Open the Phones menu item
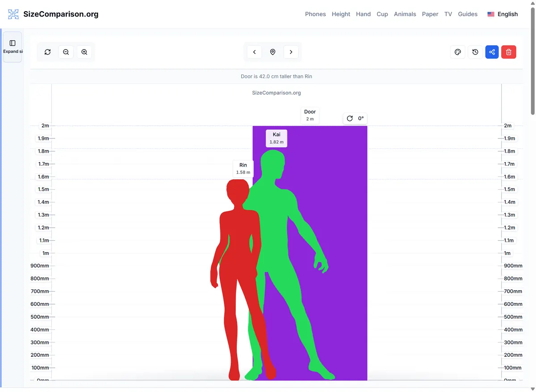 click(315, 14)
